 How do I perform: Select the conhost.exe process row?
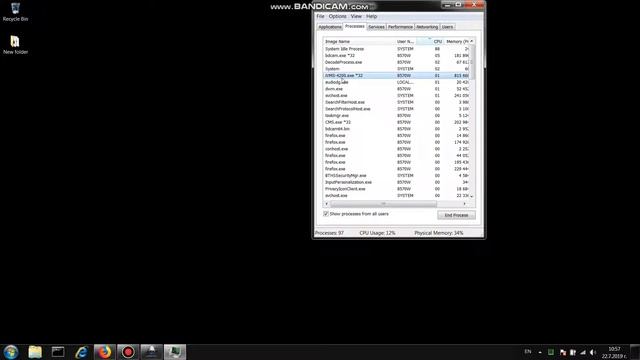coord(396,149)
